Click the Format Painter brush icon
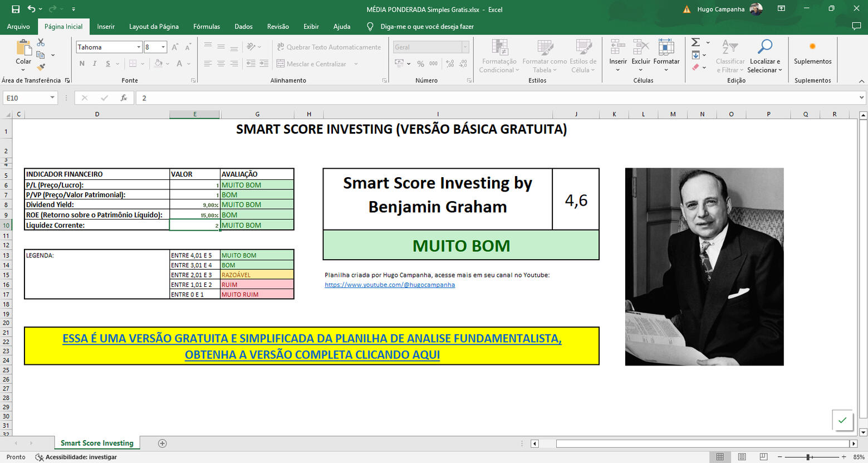The image size is (868, 463). [x=41, y=67]
